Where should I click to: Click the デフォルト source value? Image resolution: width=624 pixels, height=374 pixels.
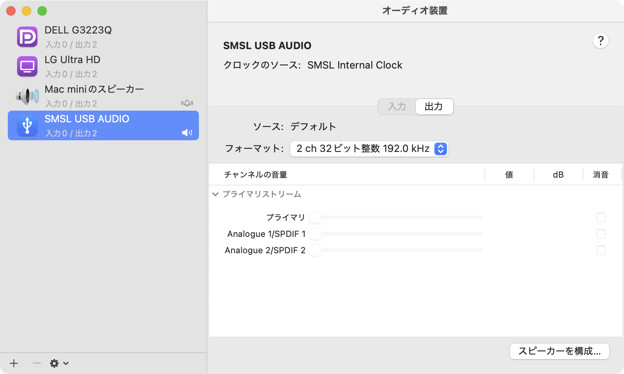click(x=313, y=127)
